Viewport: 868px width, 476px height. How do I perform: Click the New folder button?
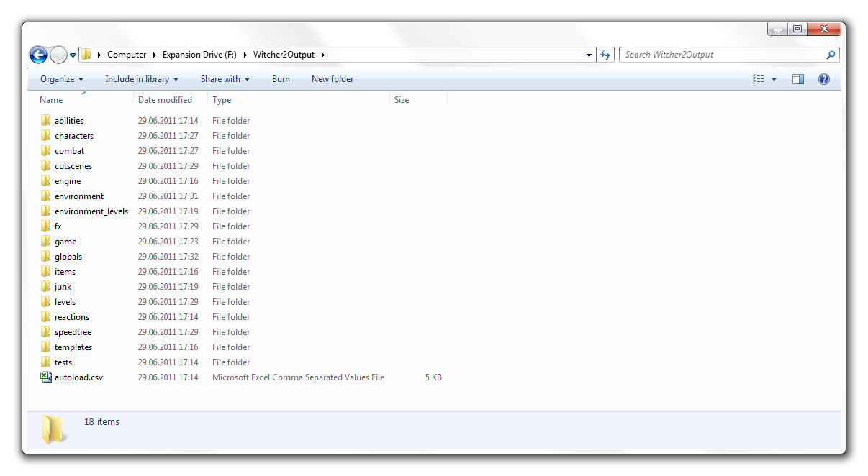tap(333, 79)
